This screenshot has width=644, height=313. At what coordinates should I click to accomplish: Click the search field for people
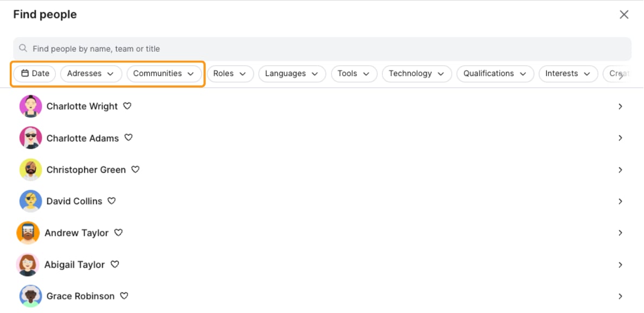[x=322, y=49]
